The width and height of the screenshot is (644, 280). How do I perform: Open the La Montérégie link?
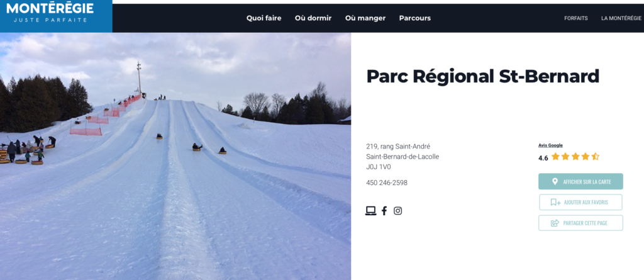click(x=621, y=18)
